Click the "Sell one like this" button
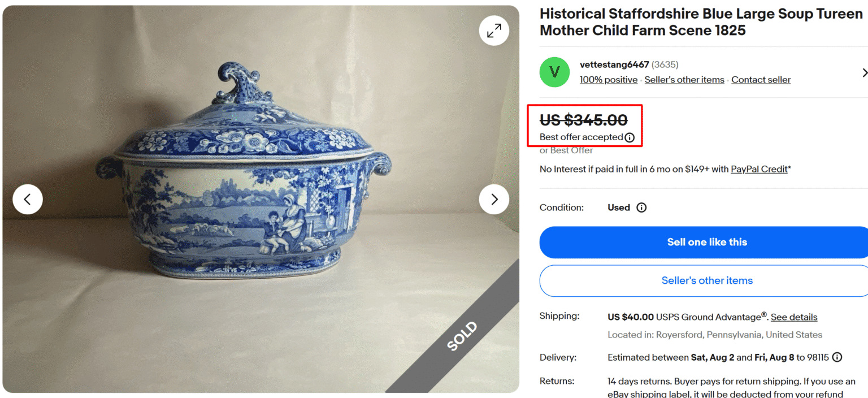 707,242
